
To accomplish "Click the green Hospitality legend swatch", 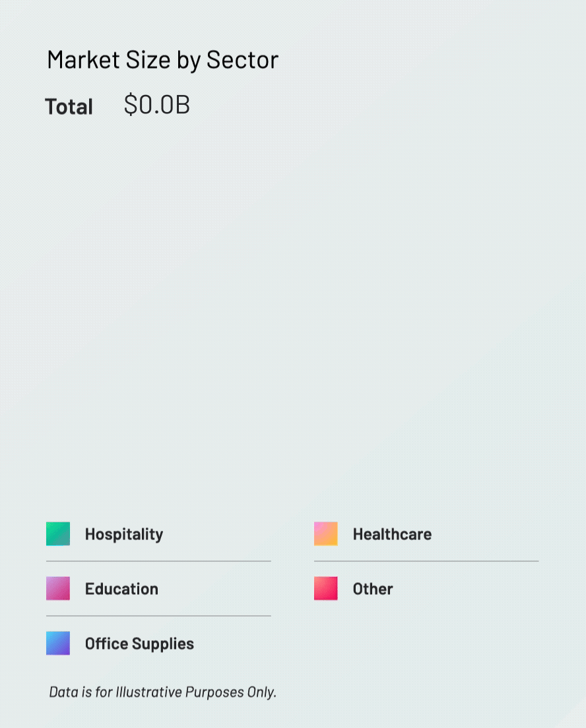I will (x=58, y=534).
